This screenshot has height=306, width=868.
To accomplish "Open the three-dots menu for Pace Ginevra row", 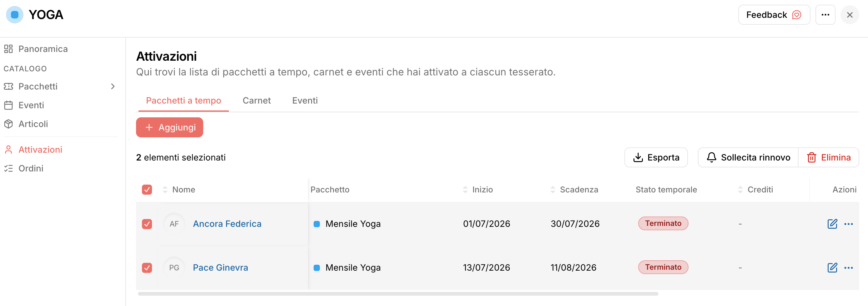I will click(x=848, y=268).
